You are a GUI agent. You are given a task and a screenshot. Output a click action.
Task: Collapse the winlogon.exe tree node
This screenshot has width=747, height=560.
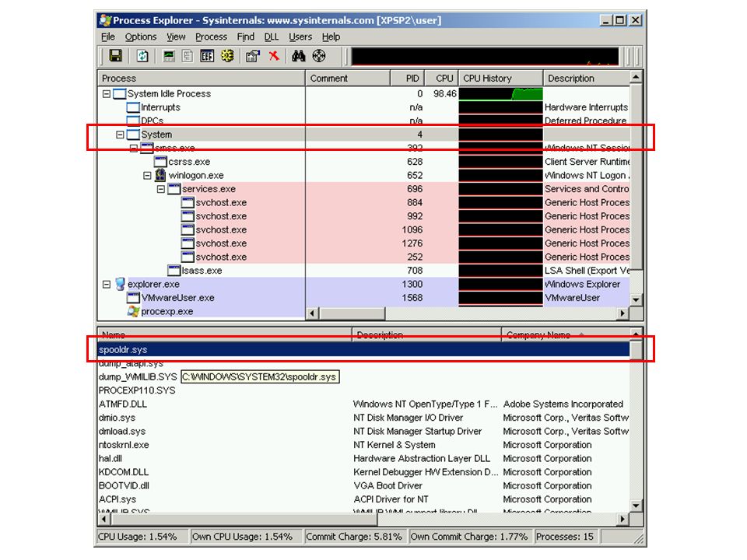pyautogui.click(x=147, y=176)
